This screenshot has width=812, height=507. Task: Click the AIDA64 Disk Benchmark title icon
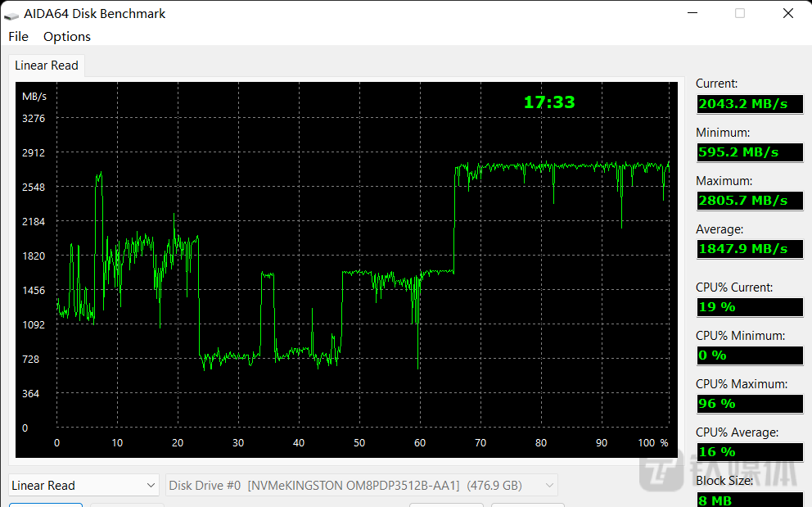tap(11, 15)
